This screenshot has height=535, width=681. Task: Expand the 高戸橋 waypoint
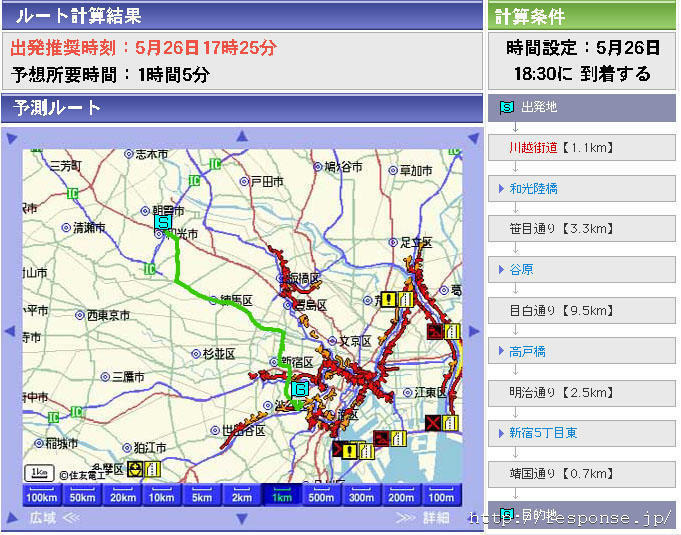click(x=527, y=351)
